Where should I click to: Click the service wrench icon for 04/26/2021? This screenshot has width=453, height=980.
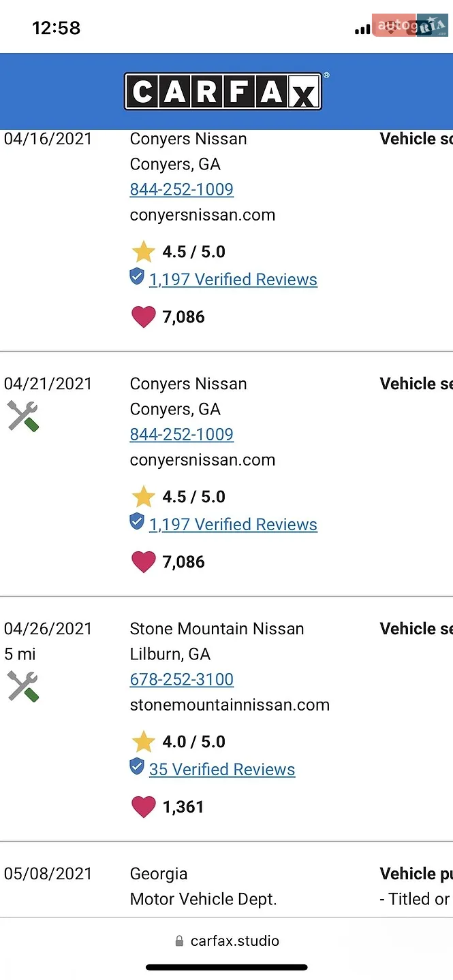tap(23, 686)
